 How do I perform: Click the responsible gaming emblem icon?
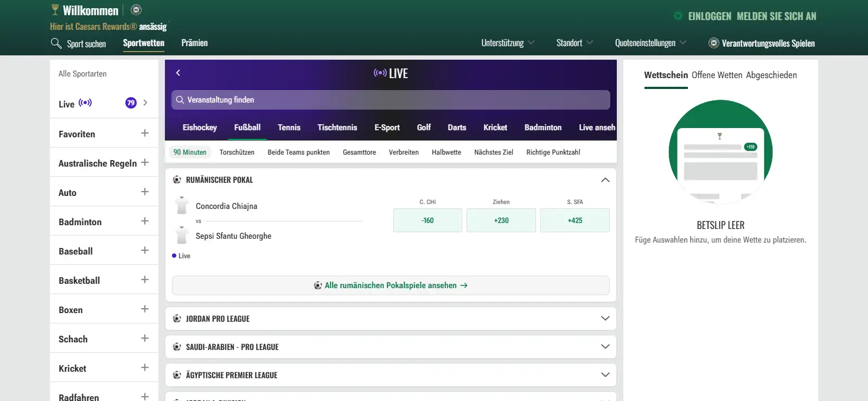[714, 43]
